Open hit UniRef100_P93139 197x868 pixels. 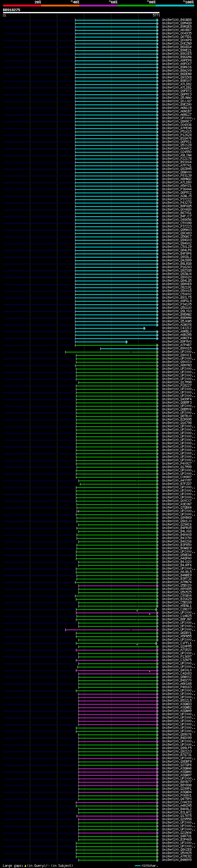coord(176,176)
